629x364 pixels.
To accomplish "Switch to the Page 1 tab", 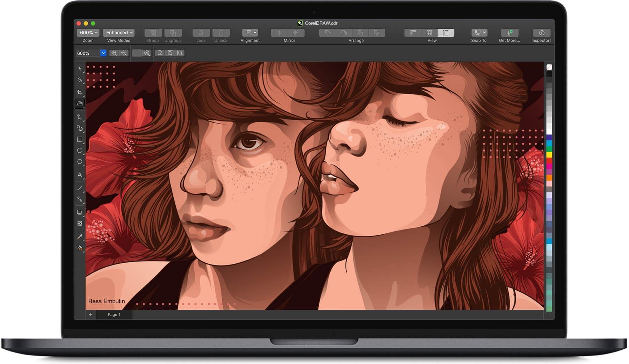I will click(x=114, y=315).
